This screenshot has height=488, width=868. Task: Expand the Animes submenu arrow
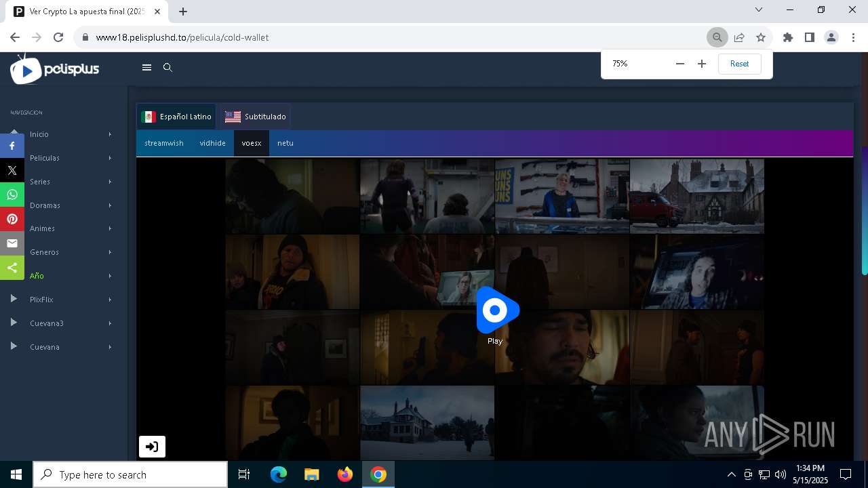[x=110, y=228]
